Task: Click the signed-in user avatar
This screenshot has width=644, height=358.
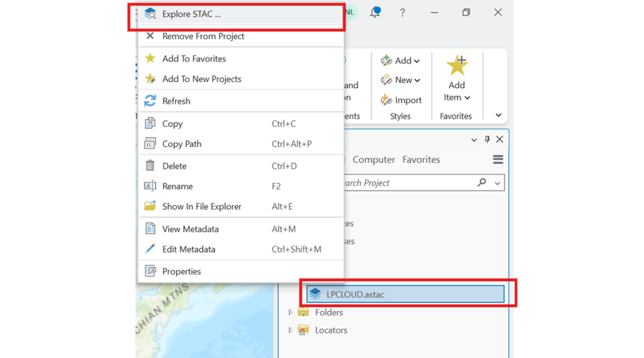Action: click(x=350, y=13)
